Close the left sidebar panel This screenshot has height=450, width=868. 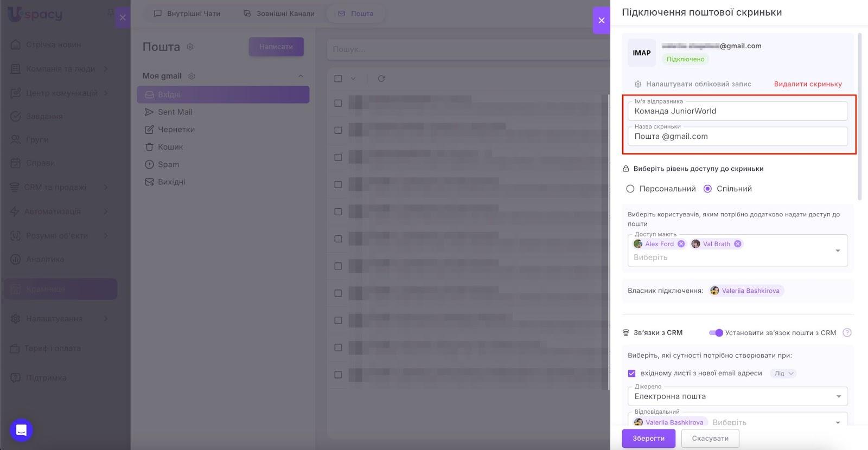123,17
